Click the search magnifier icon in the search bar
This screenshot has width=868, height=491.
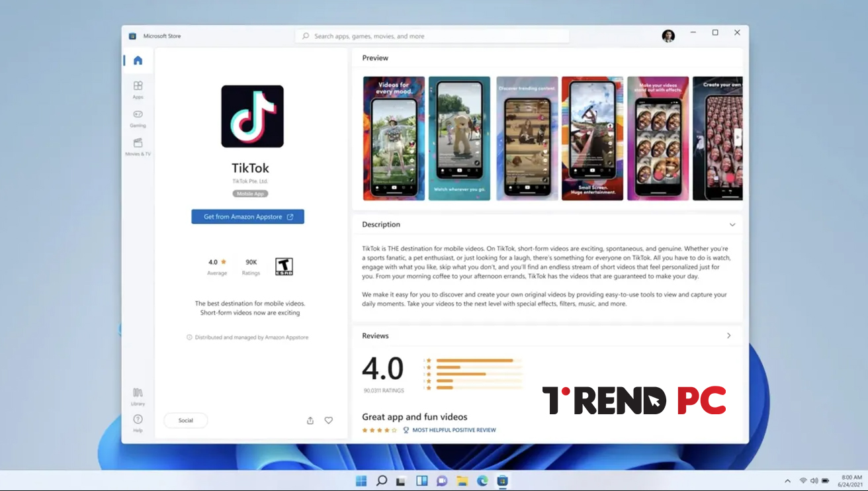[x=306, y=36]
